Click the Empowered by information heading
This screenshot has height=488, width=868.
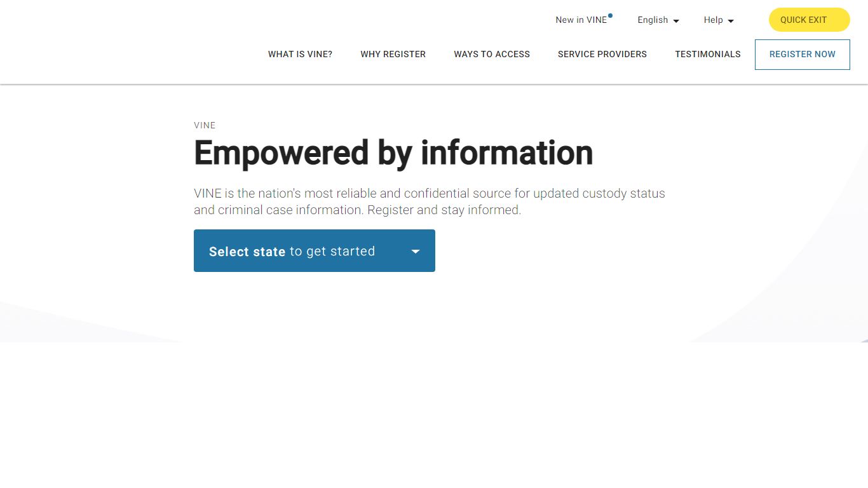click(393, 153)
